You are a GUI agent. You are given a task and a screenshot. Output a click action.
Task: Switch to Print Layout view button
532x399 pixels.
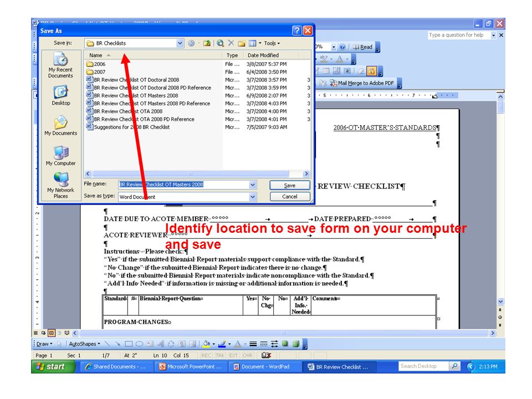[x=51, y=333]
